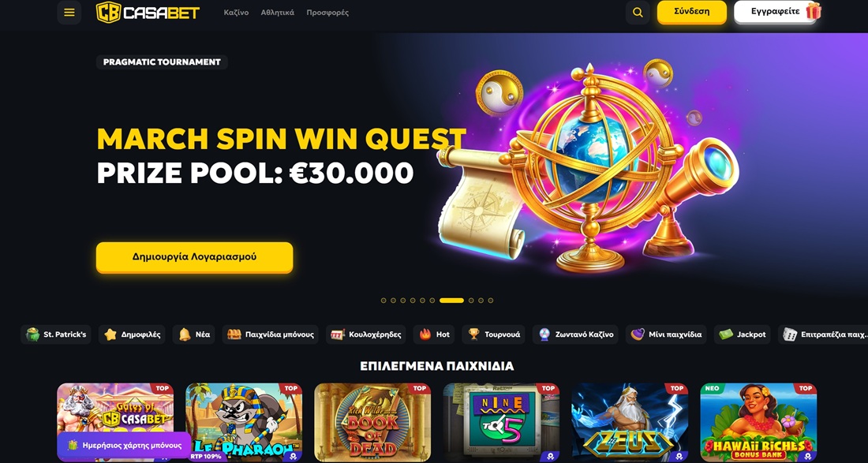Choose the Νέα bell category
The height and width of the screenshot is (463, 868).
(194, 334)
